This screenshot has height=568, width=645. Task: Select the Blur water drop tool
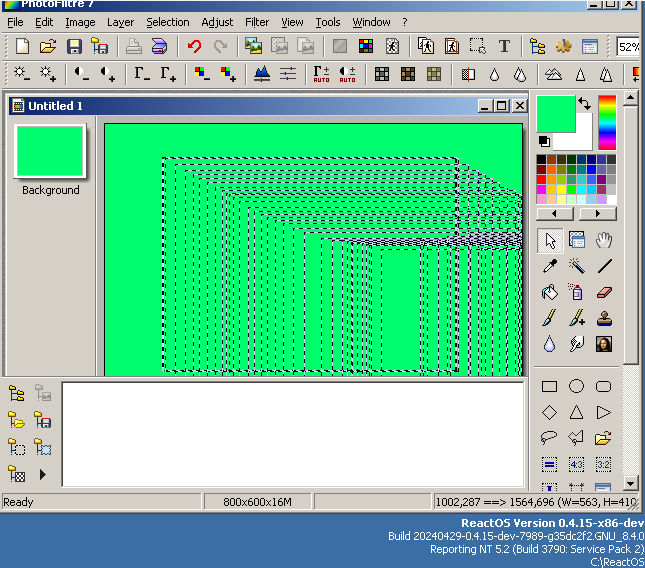(549, 344)
